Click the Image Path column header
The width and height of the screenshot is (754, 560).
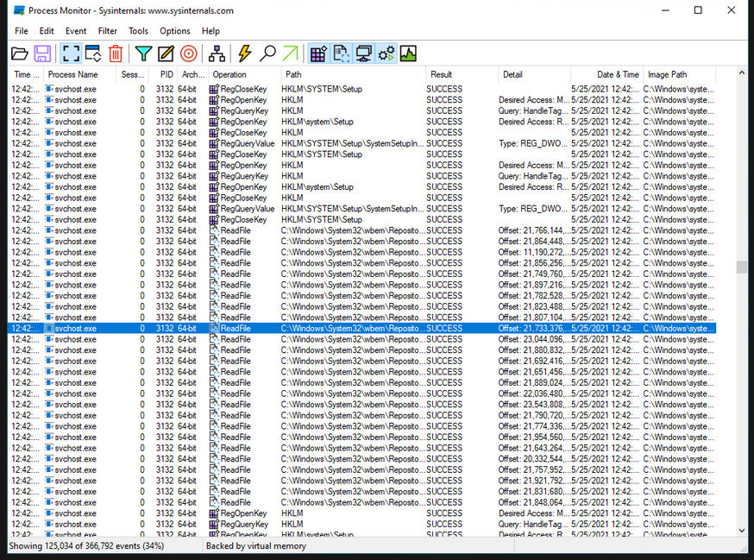click(680, 74)
